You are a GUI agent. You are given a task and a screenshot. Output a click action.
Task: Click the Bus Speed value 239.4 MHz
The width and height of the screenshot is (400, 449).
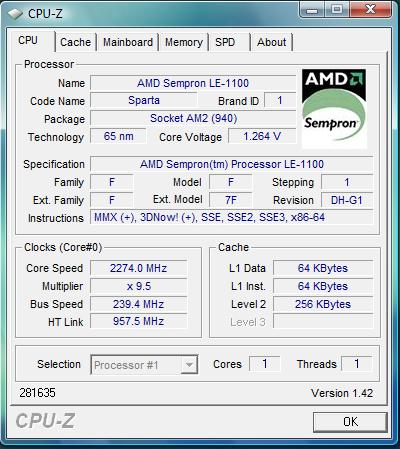pos(139,304)
